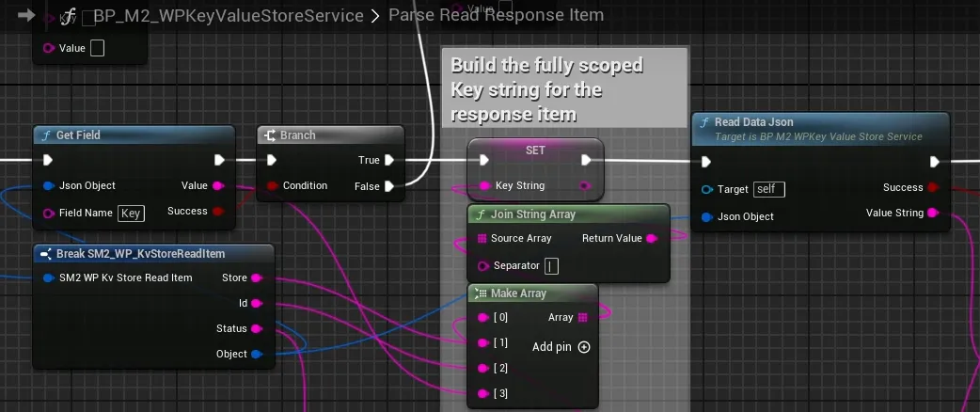The width and height of the screenshot is (980, 412).
Task: Click the Value String output pin
Action: point(933,214)
